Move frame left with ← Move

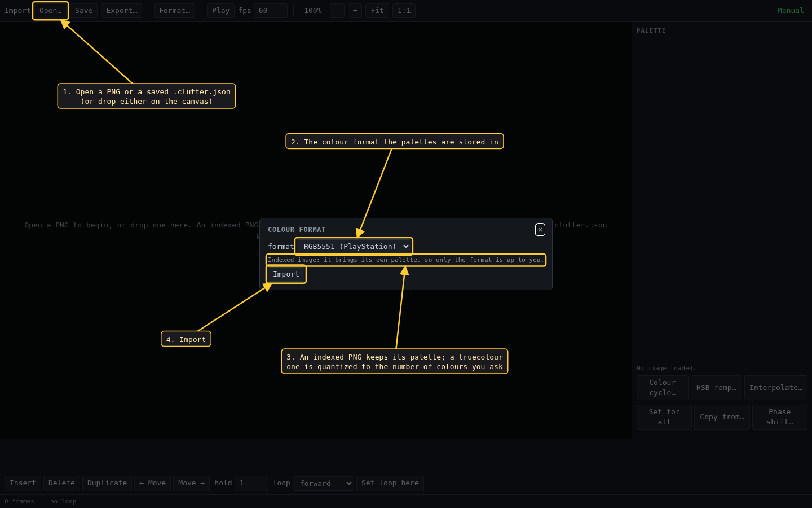tap(152, 483)
